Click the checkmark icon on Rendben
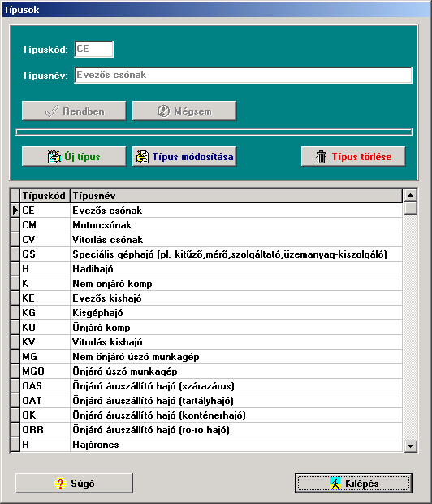432x504 pixels. coord(52,111)
